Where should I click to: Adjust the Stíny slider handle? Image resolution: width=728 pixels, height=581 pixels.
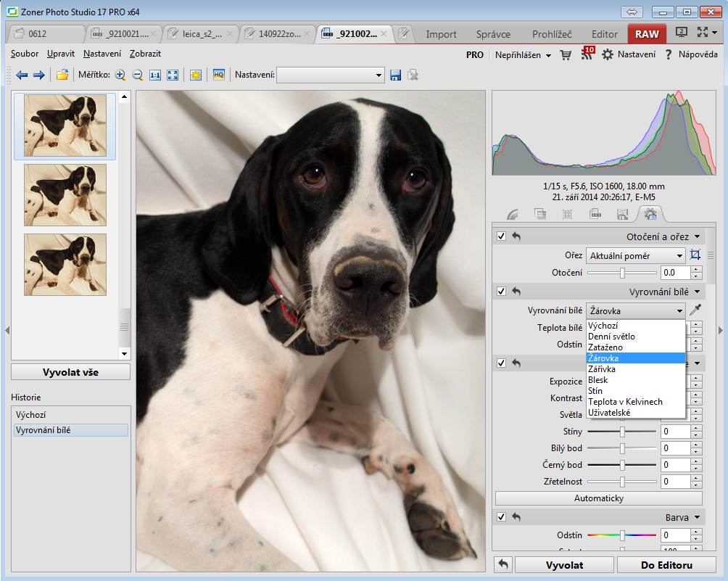click(622, 432)
